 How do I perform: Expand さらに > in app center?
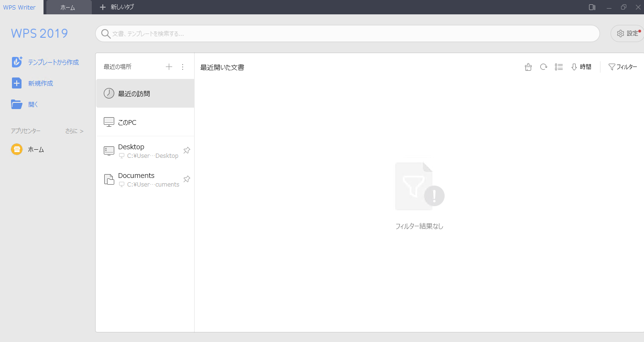tap(74, 131)
